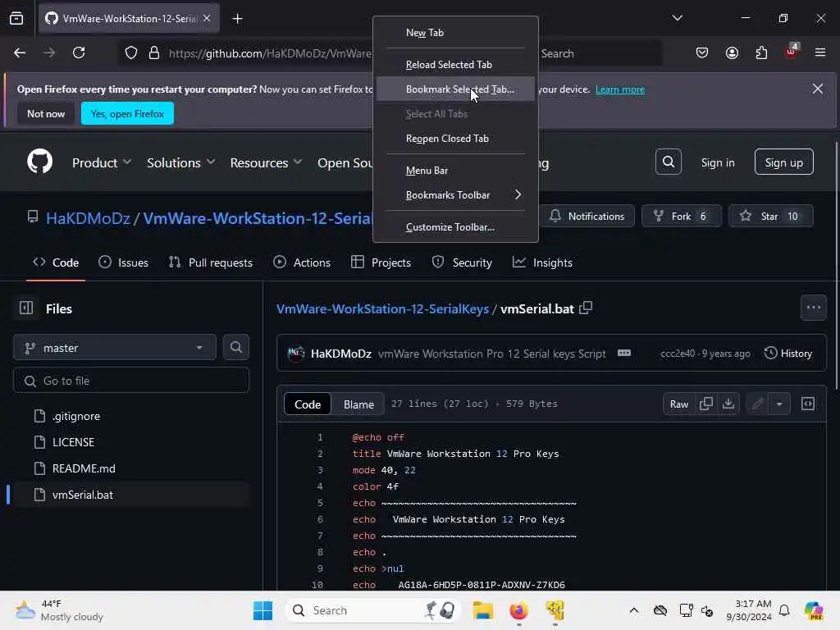Image resolution: width=840 pixels, height=630 pixels.
Task: Click the Not now button
Action: tap(46, 113)
